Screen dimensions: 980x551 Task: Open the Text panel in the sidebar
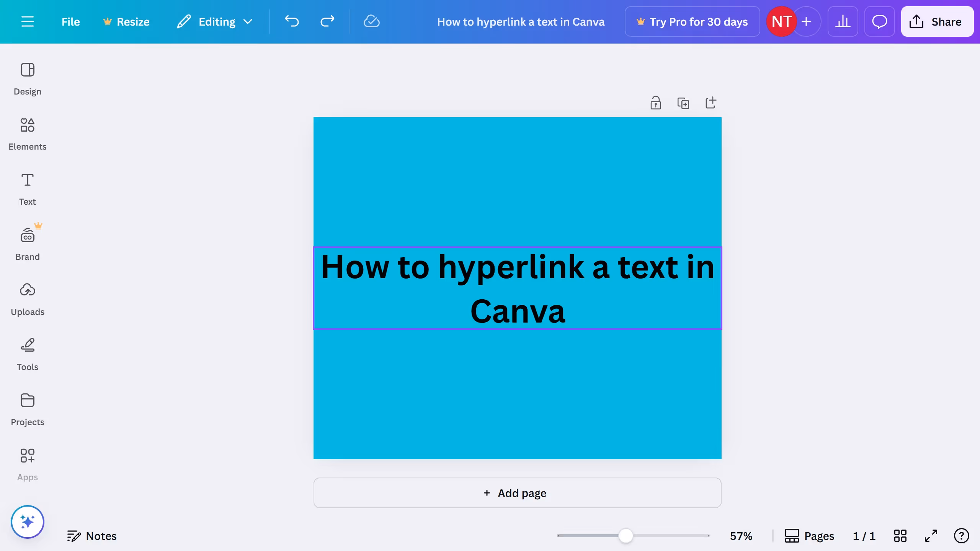[27, 189]
